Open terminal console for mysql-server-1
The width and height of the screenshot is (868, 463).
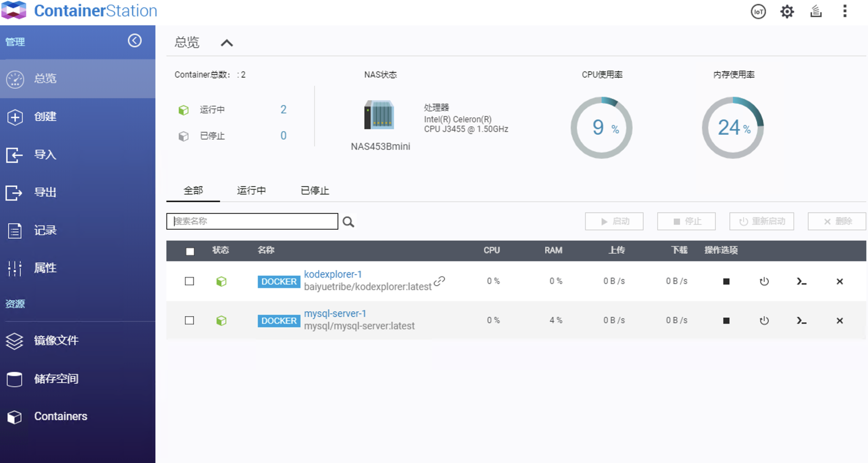click(x=802, y=320)
